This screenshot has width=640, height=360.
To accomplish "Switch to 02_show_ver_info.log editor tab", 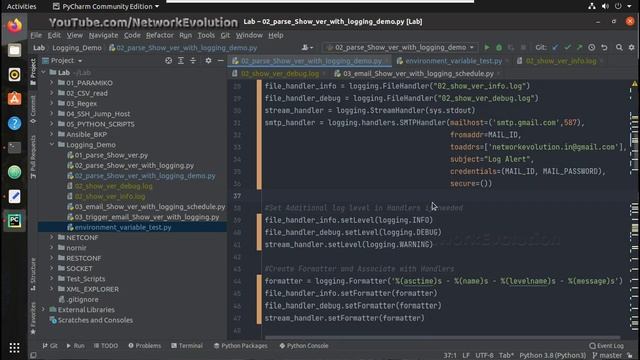I will [x=560, y=61].
